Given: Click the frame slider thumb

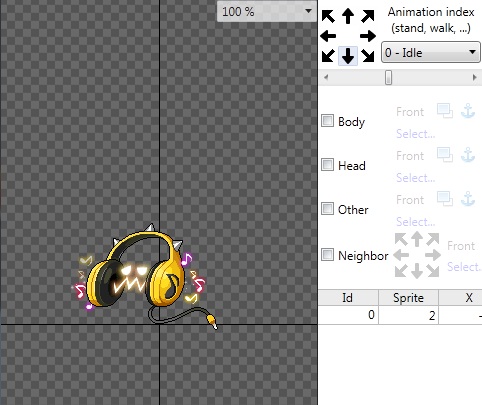Looking at the screenshot, I should 388,78.
